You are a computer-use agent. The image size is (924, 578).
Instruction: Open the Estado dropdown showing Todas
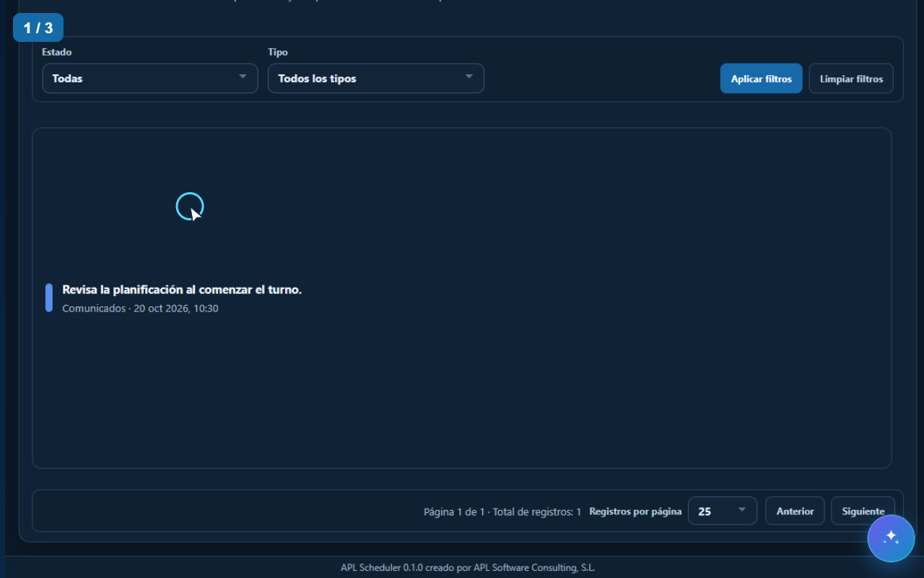[150, 78]
